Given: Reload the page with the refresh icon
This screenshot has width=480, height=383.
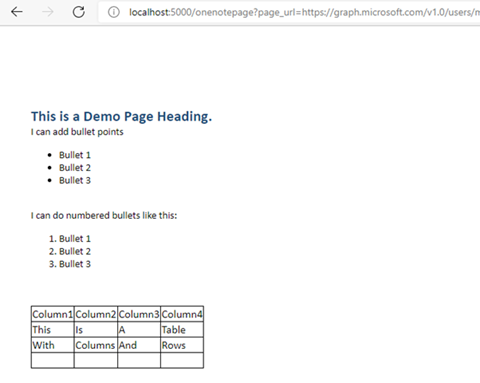Looking at the screenshot, I should pyautogui.click(x=79, y=12).
